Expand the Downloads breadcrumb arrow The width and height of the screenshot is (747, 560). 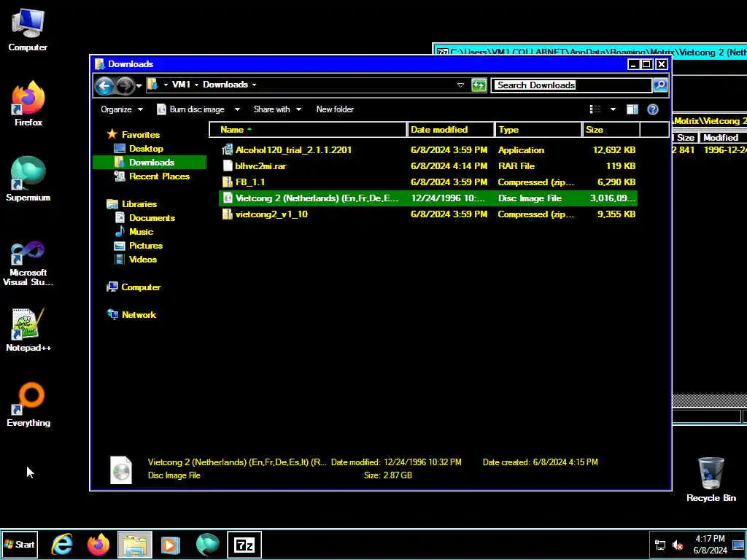pyautogui.click(x=254, y=85)
